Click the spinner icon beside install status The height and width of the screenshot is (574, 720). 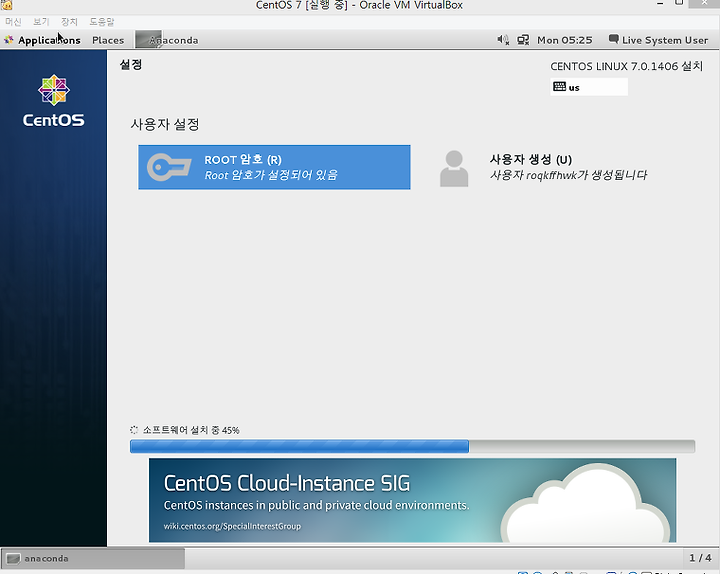(134, 430)
